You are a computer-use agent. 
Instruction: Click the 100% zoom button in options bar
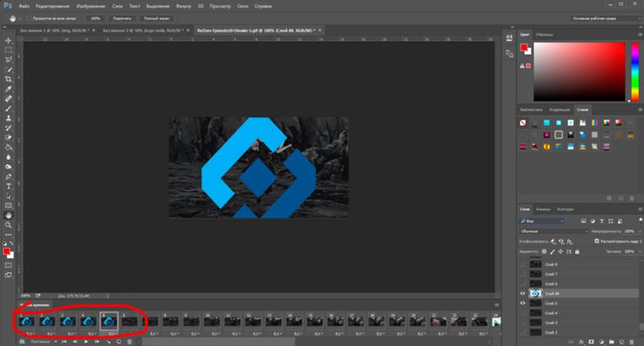point(95,19)
